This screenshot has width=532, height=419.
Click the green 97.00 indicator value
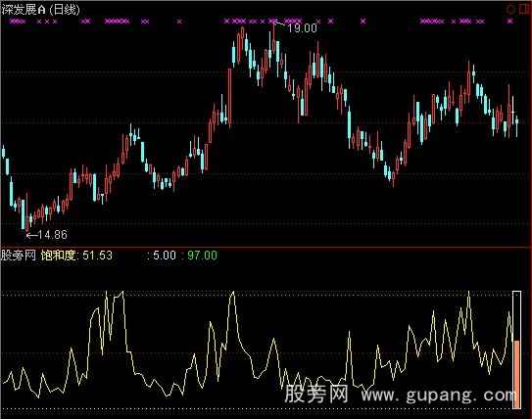pyautogui.click(x=202, y=256)
